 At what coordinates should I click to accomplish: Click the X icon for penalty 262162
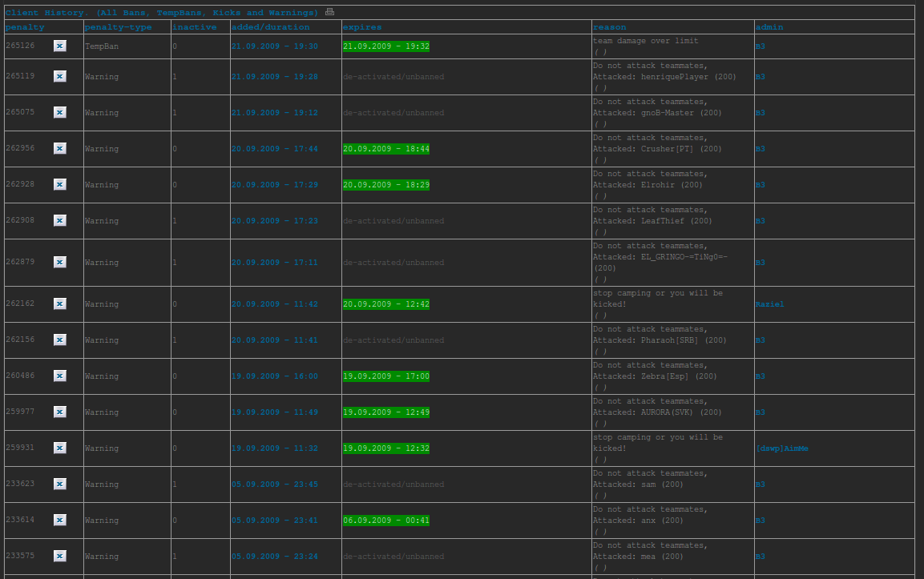pyautogui.click(x=60, y=304)
